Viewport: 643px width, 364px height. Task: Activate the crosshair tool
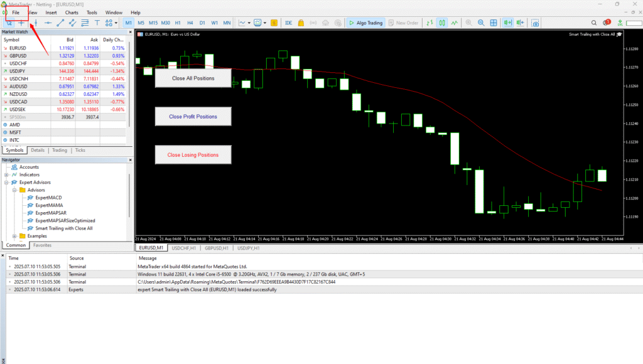click(21, 23)
